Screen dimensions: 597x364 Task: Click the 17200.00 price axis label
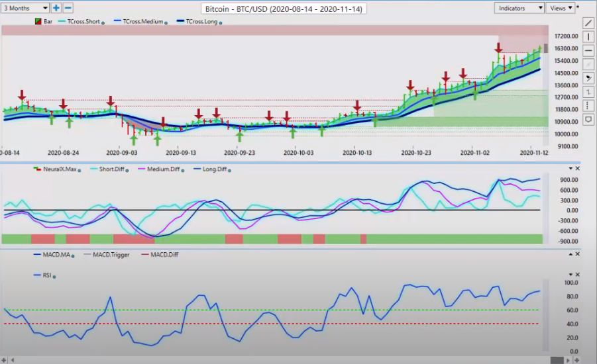566,36
